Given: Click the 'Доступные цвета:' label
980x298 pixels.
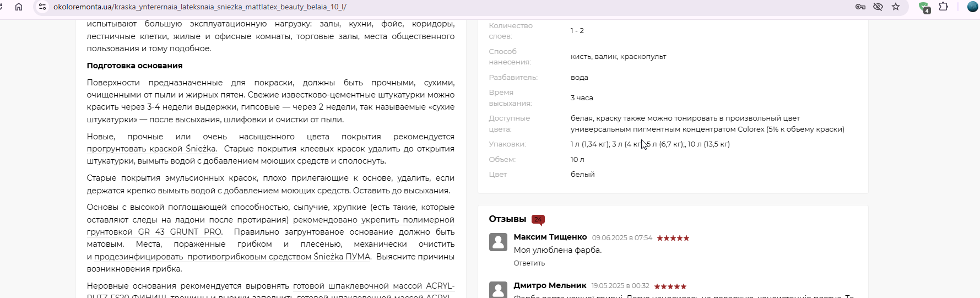Looking at the screenshot, I should pyautogui.click(x=510, y=123).
